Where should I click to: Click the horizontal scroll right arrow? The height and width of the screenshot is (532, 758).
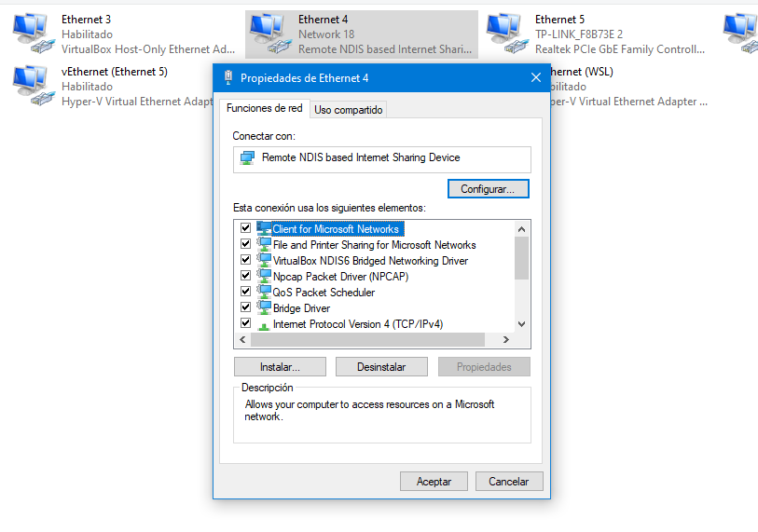(x=505, y=340)
